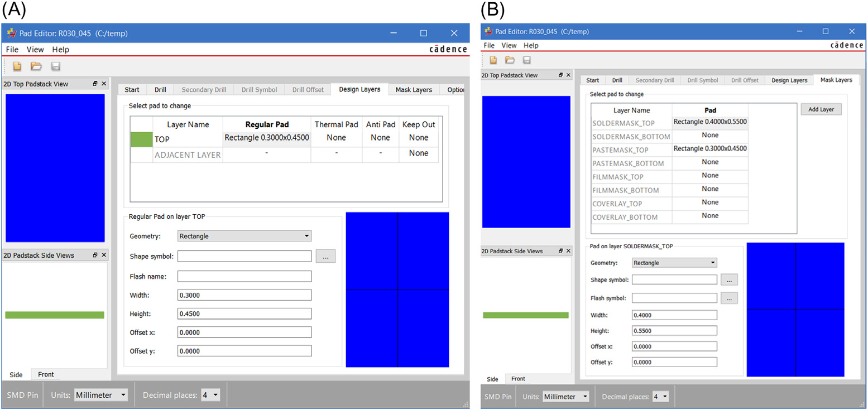This screenshot has height=410, width=868.
Task: Click the Add Layer button
Action: (821, 109)
